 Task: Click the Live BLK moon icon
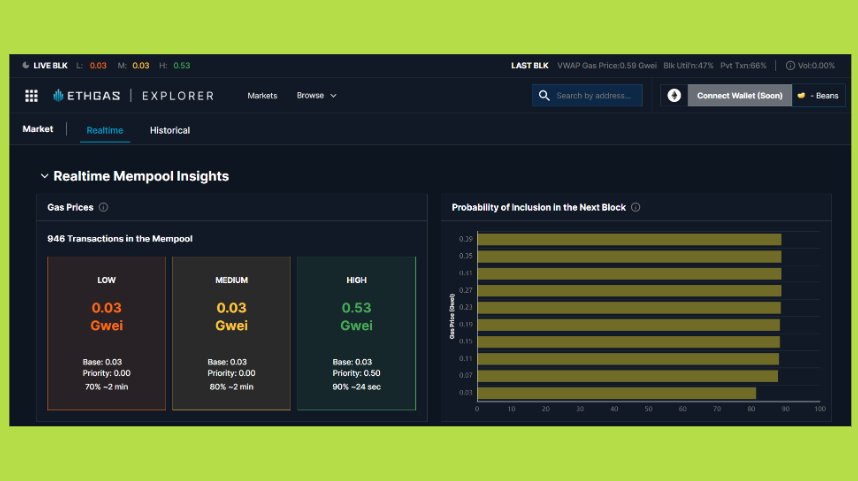[26, 66]
